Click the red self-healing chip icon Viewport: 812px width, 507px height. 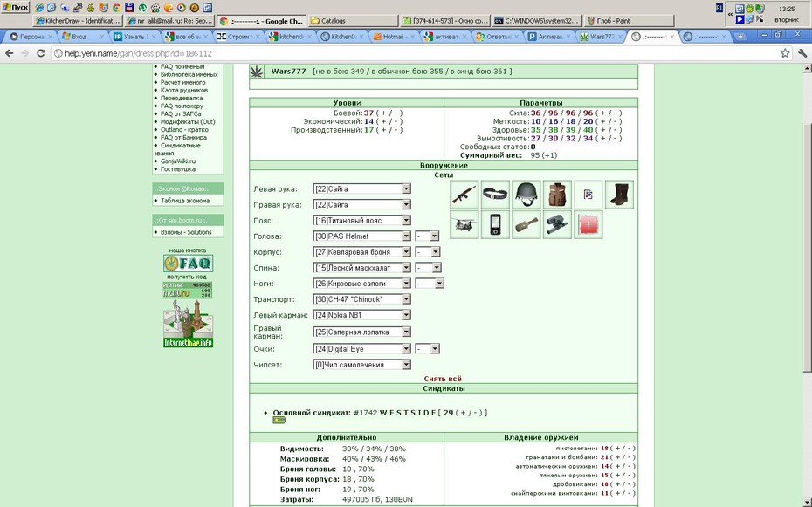(x=588, y=224)
